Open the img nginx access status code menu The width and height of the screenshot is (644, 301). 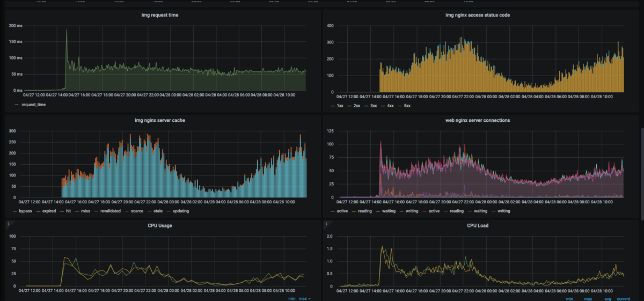pyautogui.click(x=479, y=15)
